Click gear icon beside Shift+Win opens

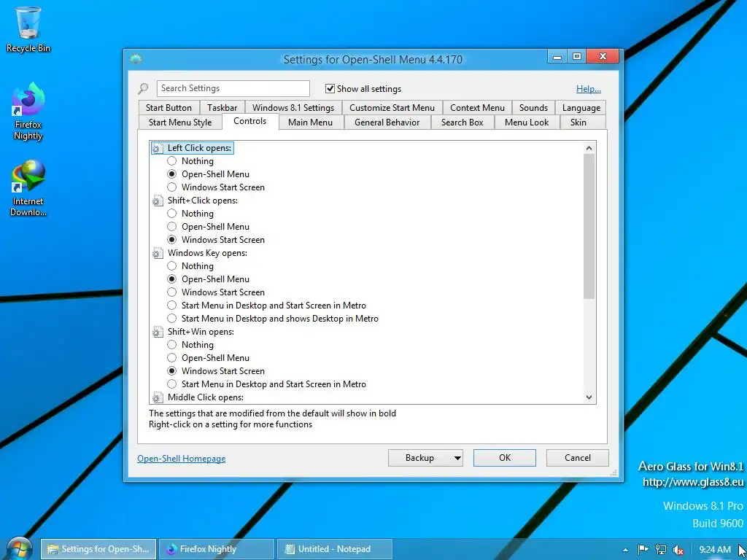pyautogui.click(x=158, y=332)
